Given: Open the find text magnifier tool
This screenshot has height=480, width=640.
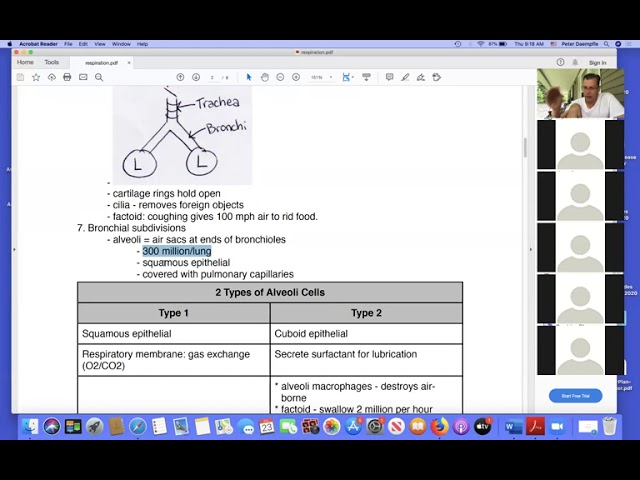Looking at the screenshot, I should pos(99,77).
